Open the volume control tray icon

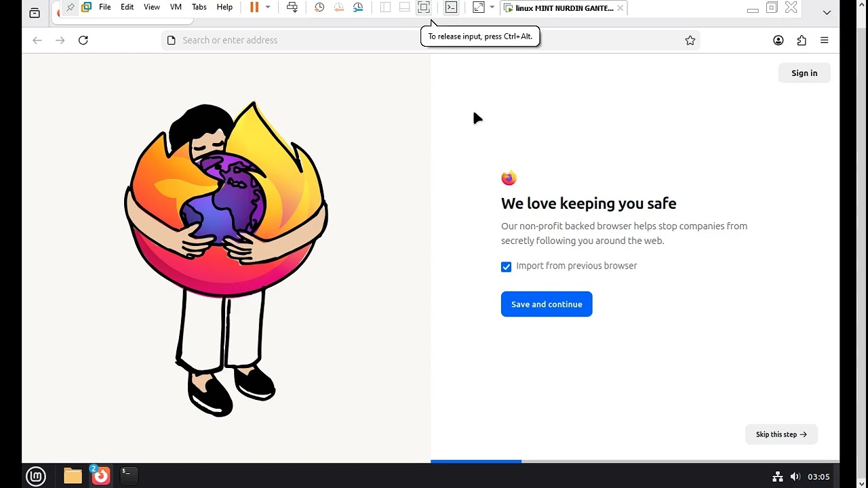tap(795, 476)
